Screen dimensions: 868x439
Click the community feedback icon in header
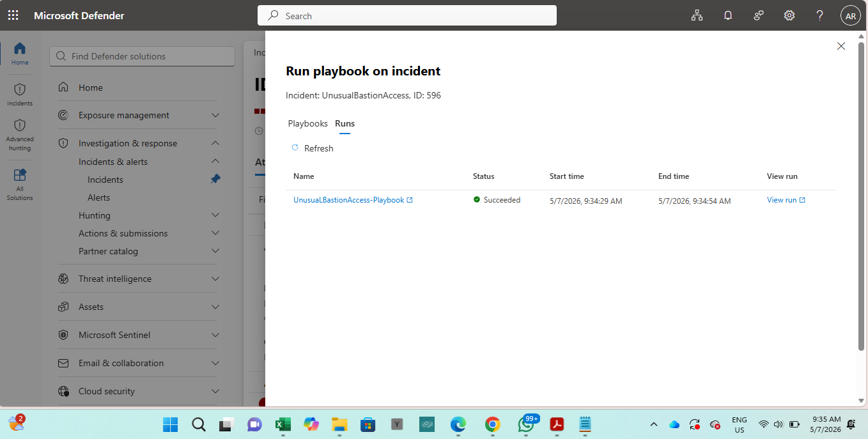tap(759, 15)
